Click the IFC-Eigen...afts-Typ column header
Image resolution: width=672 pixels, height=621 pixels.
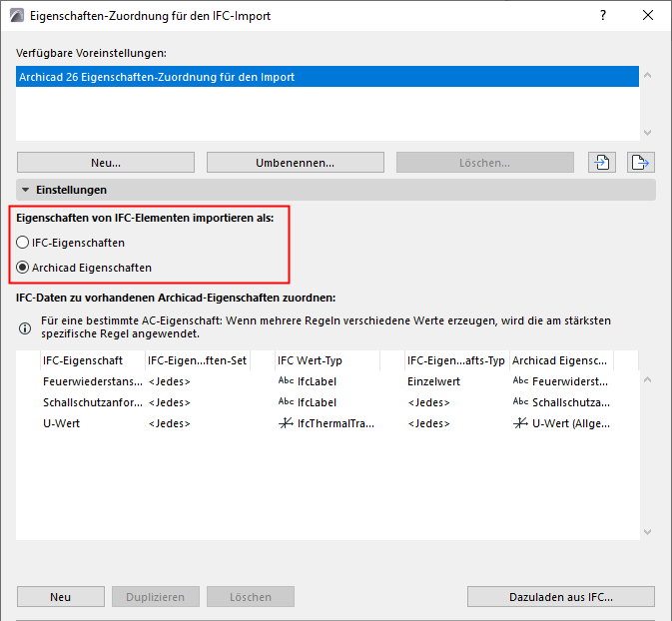(457, 360)
